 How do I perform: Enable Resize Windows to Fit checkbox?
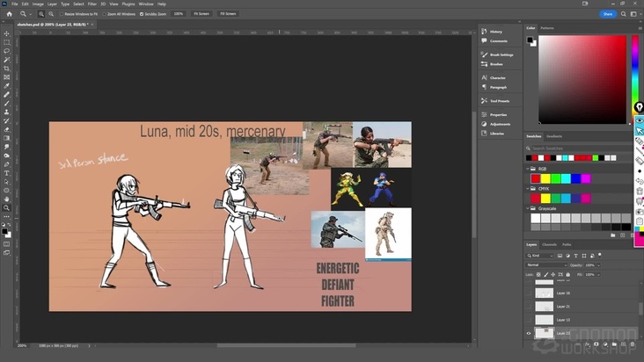tap(61, 14)
